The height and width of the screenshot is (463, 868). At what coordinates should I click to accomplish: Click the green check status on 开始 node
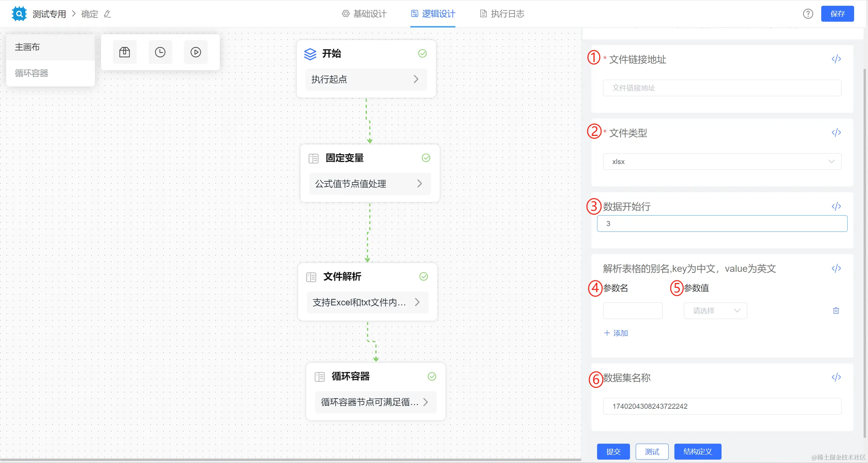coord(422,54)
